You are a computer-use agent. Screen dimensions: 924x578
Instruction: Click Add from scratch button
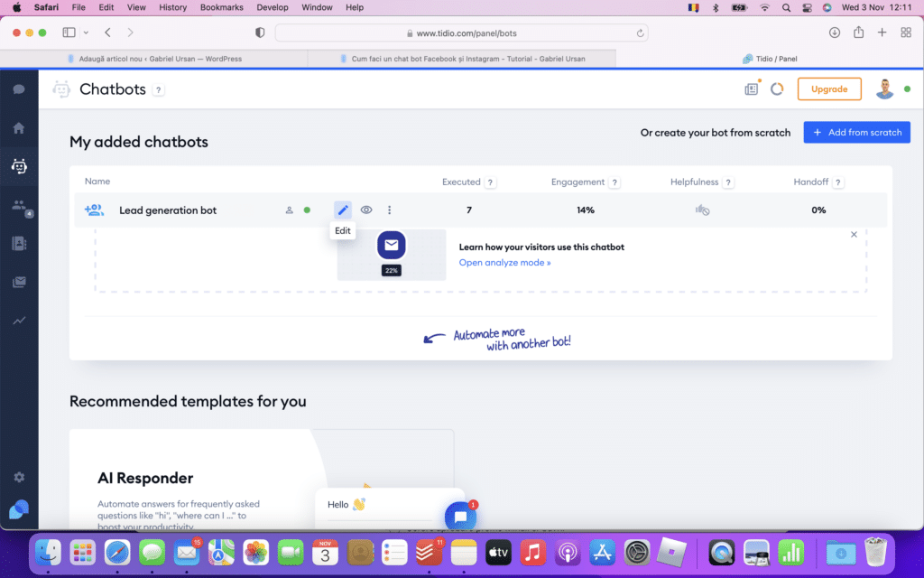[x=857, y=132]
